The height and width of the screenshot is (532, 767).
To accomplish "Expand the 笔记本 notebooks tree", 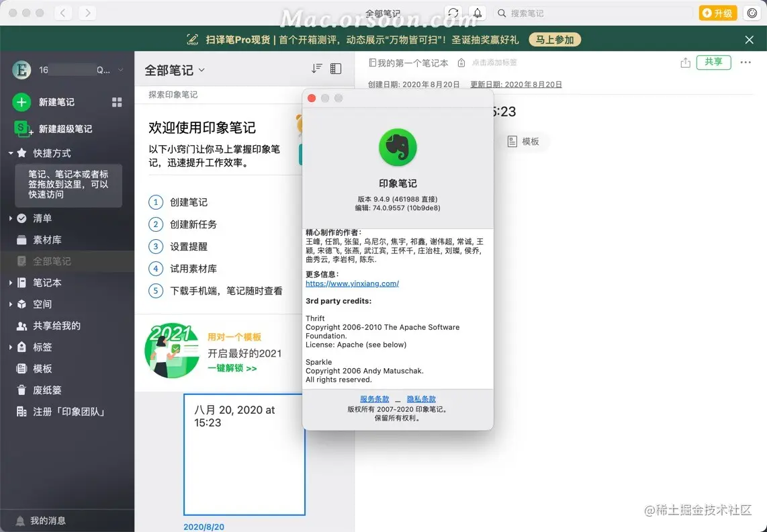I will coord(10,283).
